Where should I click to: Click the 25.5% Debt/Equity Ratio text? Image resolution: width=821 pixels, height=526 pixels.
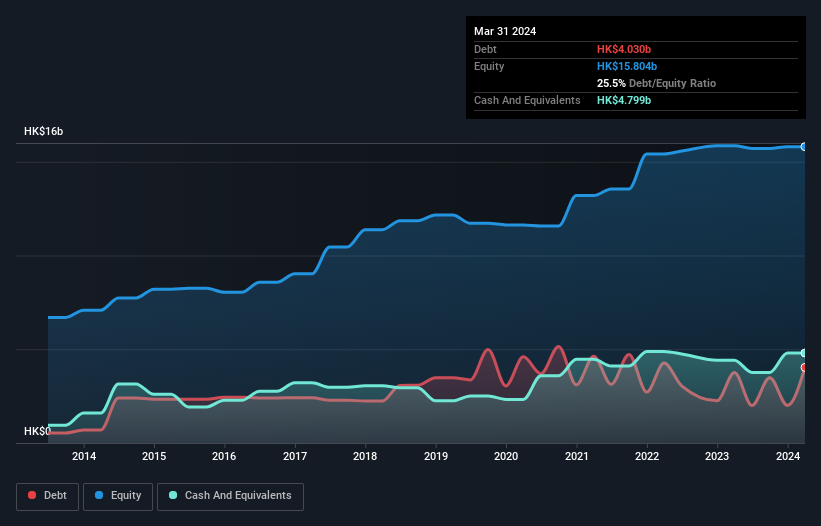point(656,83)
